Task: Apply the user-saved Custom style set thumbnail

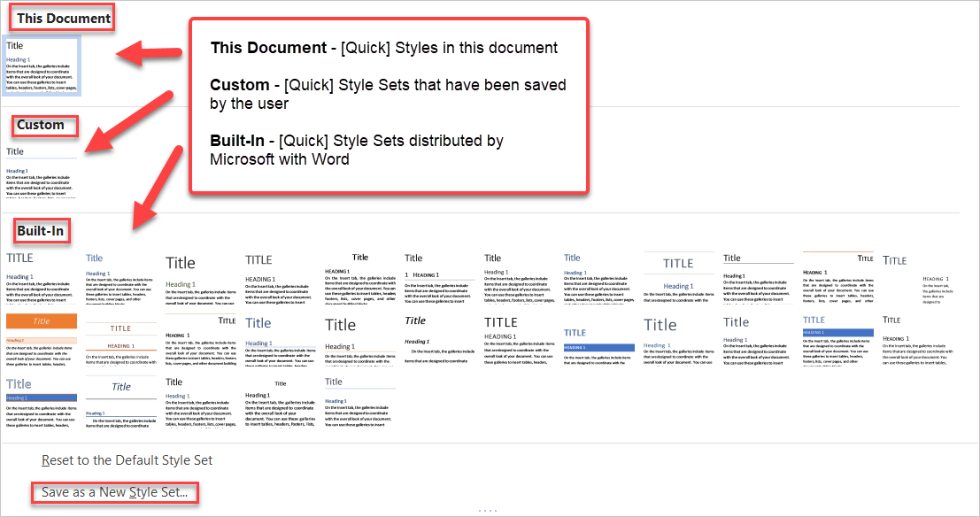Action: point(42,171)
